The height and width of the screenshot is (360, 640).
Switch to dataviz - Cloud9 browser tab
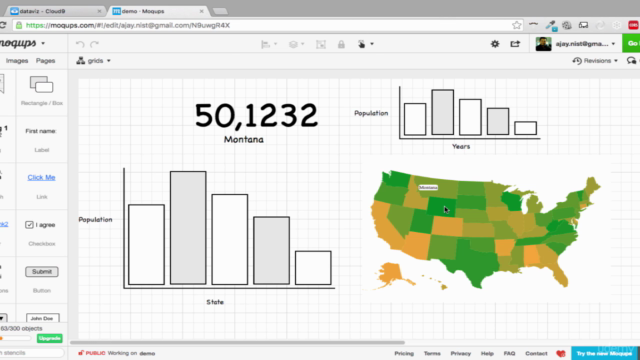pos(55,11)
